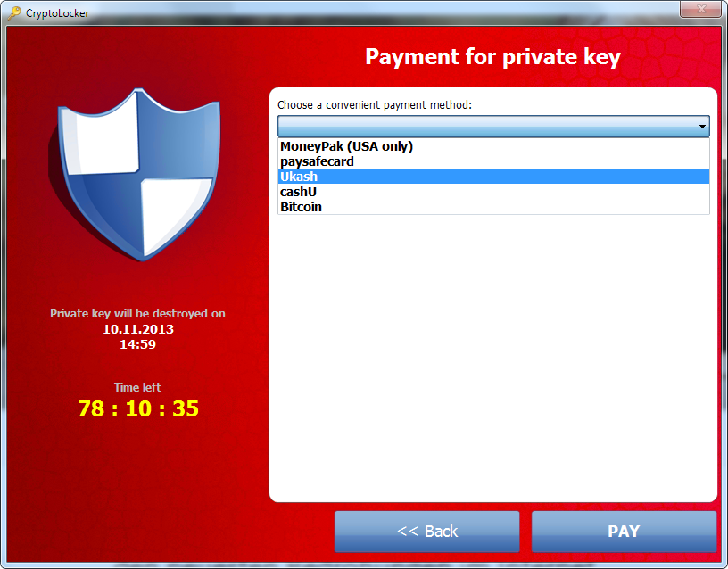Click the Choose a convenient payment method label
Viewport: 728px width, 569px height.
(x=374, y=105)
